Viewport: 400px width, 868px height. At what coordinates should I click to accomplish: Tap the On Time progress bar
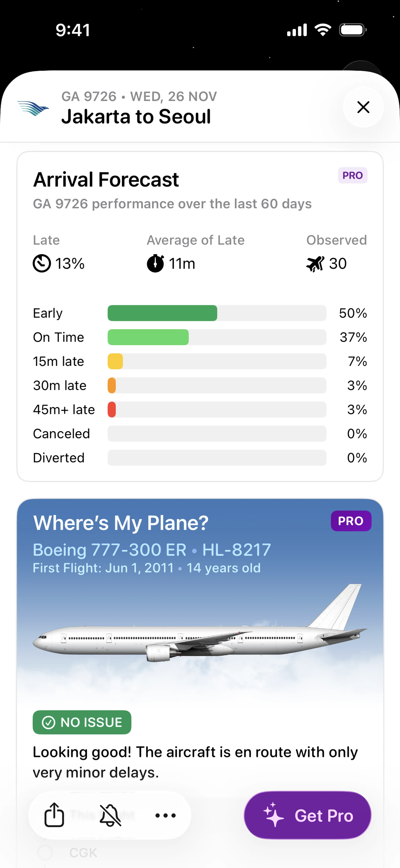[x=216, y=337]
